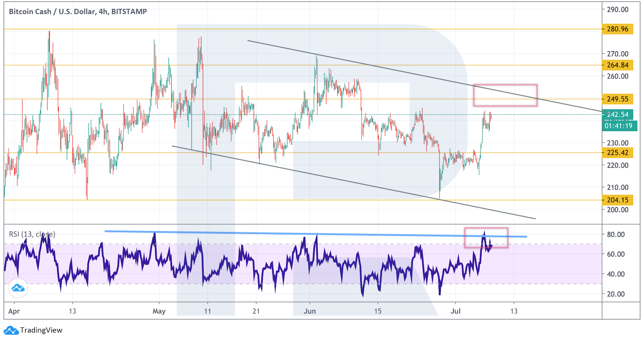This screenshot has width=644, height=341.
Task: Click the 204.15 support price label
Action: pyautogui.click(x=618, y=200)
